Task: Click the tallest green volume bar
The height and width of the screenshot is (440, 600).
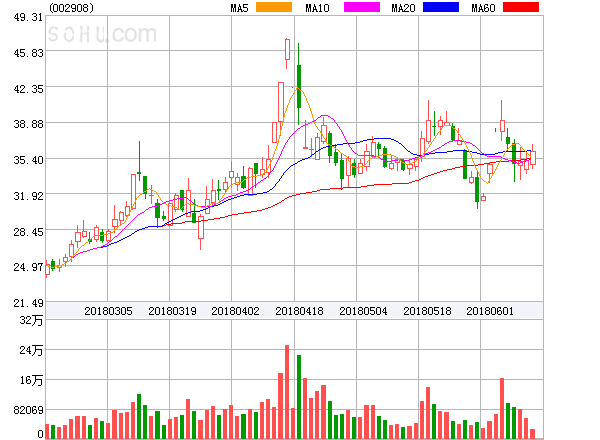Action: (299, 397)
